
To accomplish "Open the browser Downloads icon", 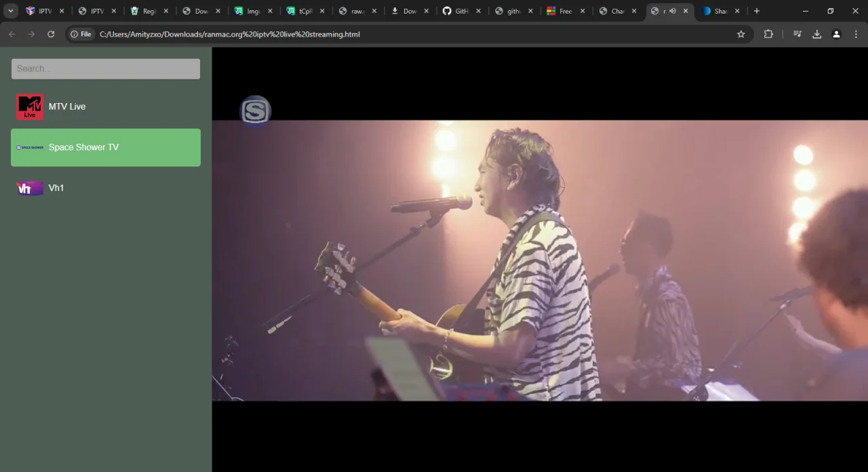I will pos(817,34).
